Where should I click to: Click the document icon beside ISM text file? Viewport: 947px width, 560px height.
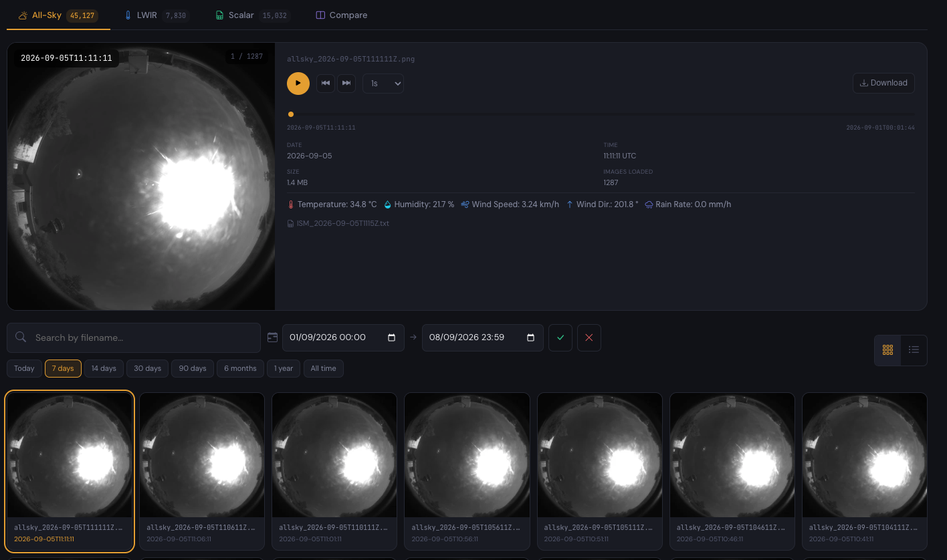(290, 223)
